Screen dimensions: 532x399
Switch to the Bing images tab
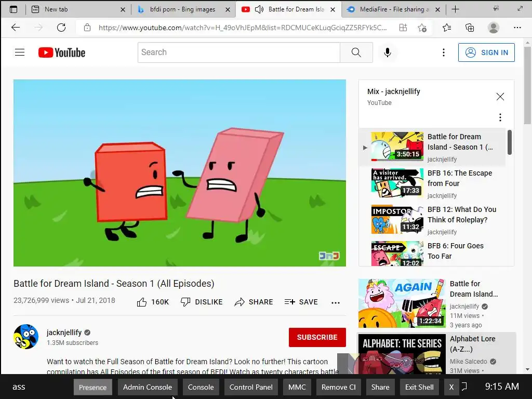coord(182,9)
